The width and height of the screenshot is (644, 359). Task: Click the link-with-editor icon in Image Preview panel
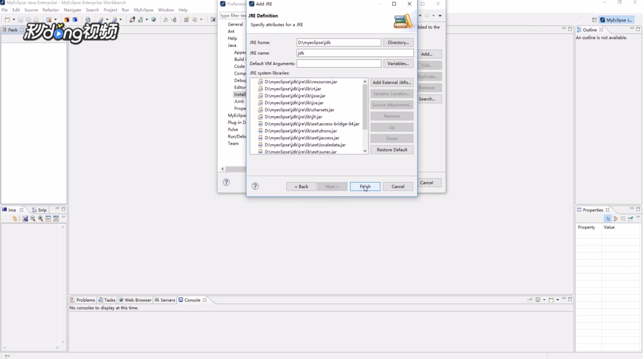coord(15,219)
